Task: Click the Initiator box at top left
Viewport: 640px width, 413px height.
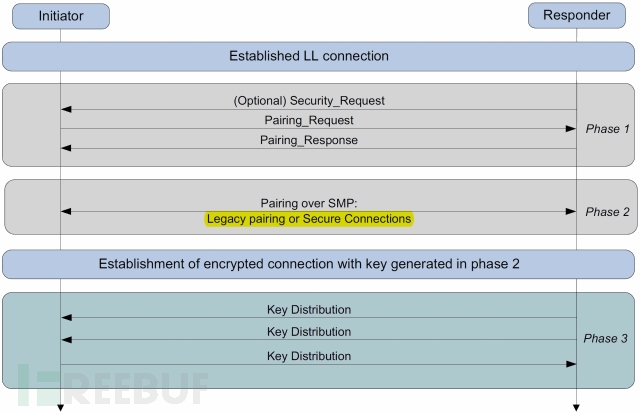Action: click(x=61, y=16)
